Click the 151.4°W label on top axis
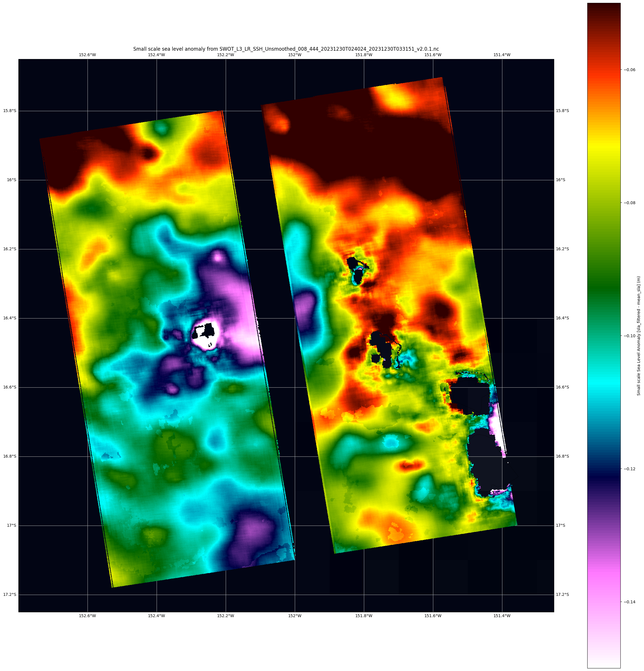644x671 pixels. (502, 55)
